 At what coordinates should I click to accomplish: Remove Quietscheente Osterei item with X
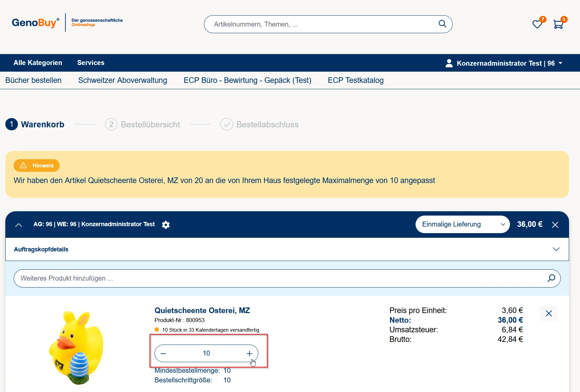tap(548, 313)
